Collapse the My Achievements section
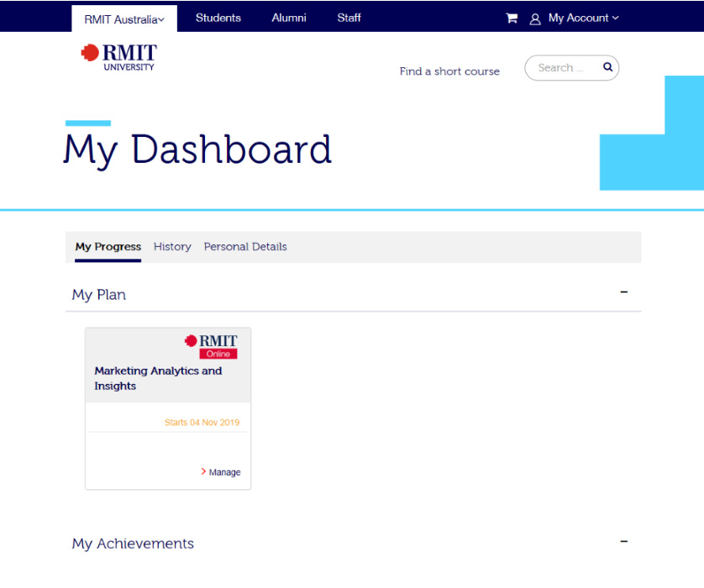The height and width of the screenshot is (588, 704). [x=623, y=540]
